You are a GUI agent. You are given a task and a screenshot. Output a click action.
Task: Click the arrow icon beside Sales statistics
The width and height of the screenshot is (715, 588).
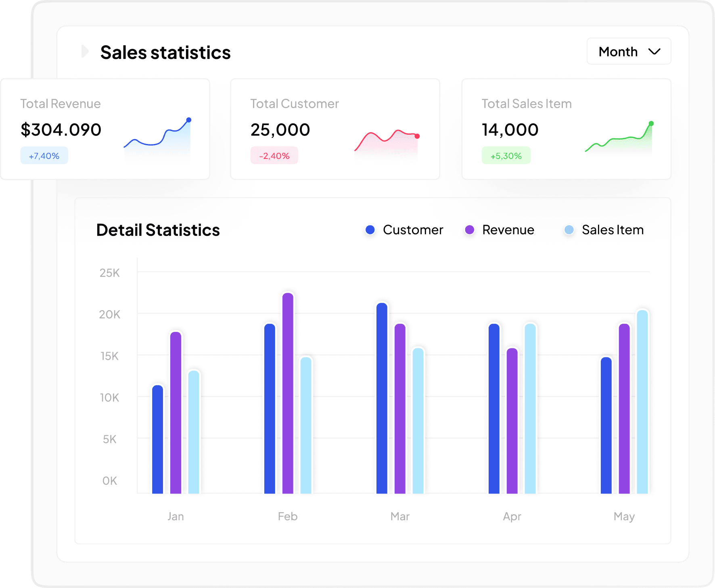click(x=84, y=52)
